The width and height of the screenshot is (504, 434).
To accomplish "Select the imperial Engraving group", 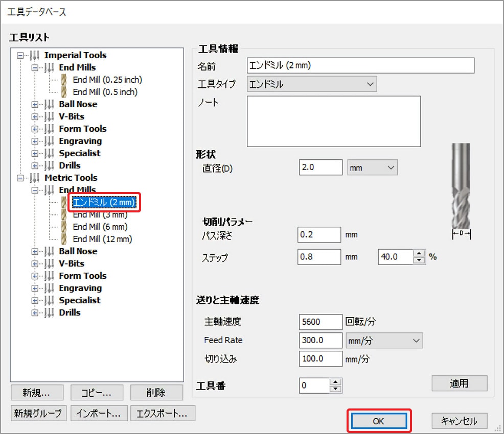I will 80,141.
